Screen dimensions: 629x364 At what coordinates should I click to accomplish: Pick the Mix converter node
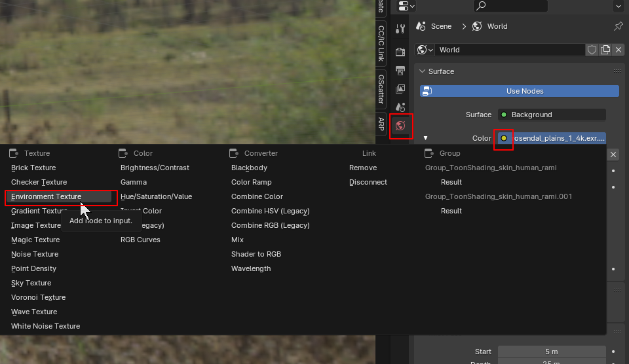237,240
